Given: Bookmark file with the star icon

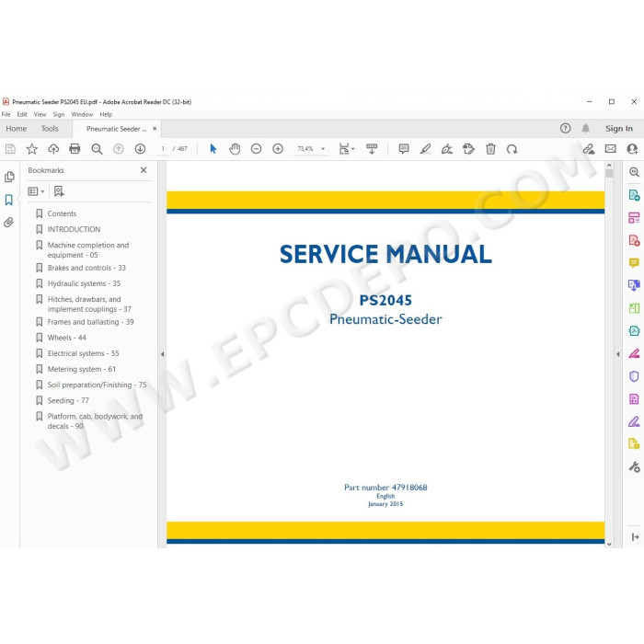Looking at the screenshot, I should pos(31,149).
